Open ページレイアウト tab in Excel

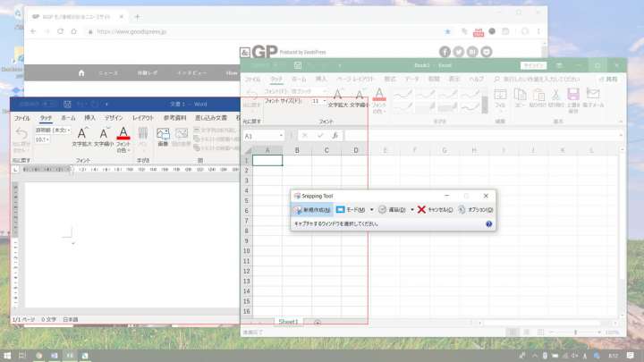point(355,80)
